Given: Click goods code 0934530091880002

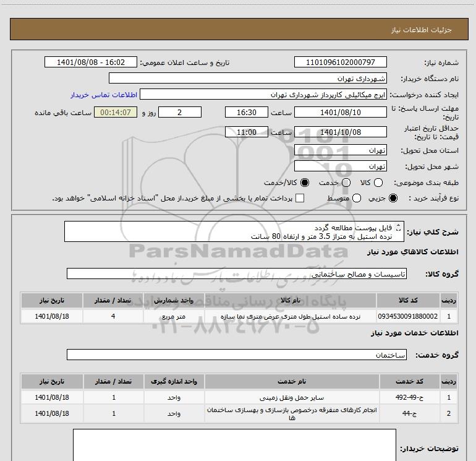Looking at the screenshot, I should 408,316.
